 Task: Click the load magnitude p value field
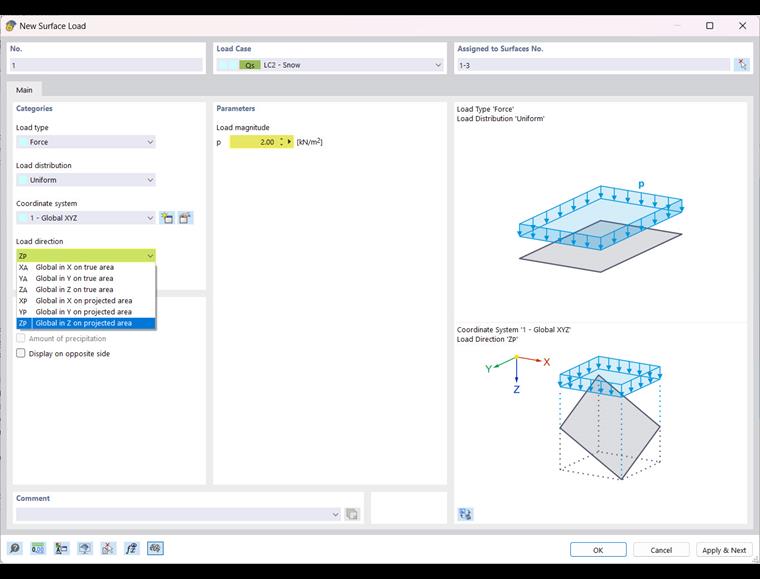tap(253, 142)
